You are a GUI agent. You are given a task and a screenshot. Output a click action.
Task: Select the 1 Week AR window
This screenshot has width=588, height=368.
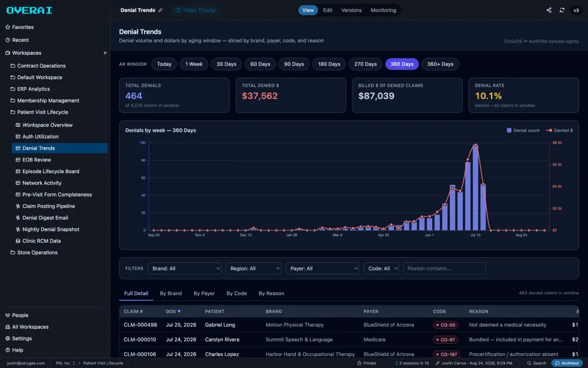(x=194, y=64)
